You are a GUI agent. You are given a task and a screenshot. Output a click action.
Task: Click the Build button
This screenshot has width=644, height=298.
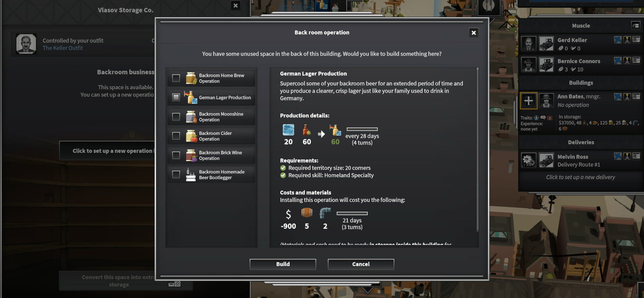click(x=283, y=264)
